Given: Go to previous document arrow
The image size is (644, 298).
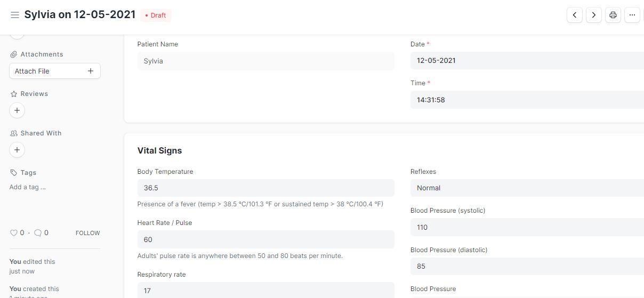Looking at the screenshot, I should click(574, 15).
